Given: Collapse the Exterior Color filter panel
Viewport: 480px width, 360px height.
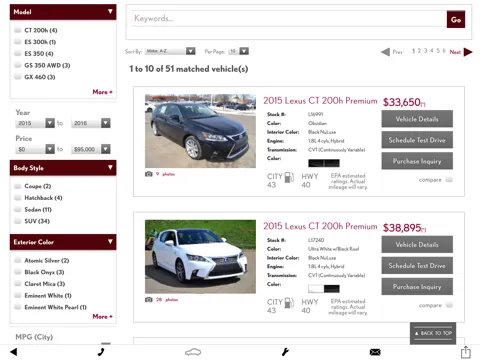Looking at the screenshot, I should pyautogui.click(x=110, y=242).
